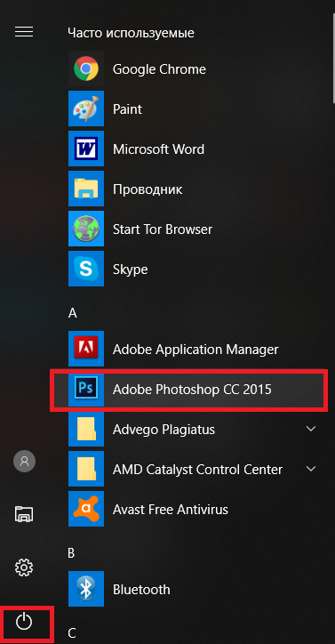335x644 pixels.
Task: Click the Skype text label
Action: click(x=130, y=270)
